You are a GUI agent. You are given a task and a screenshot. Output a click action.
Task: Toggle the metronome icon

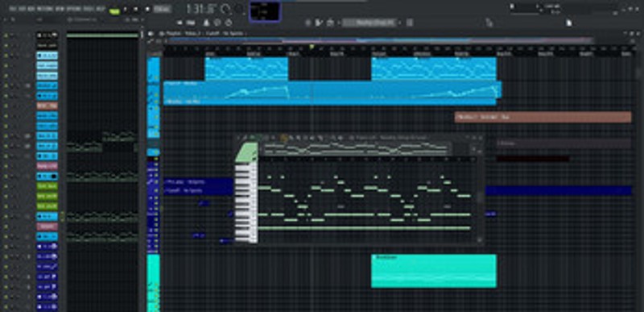206,23
